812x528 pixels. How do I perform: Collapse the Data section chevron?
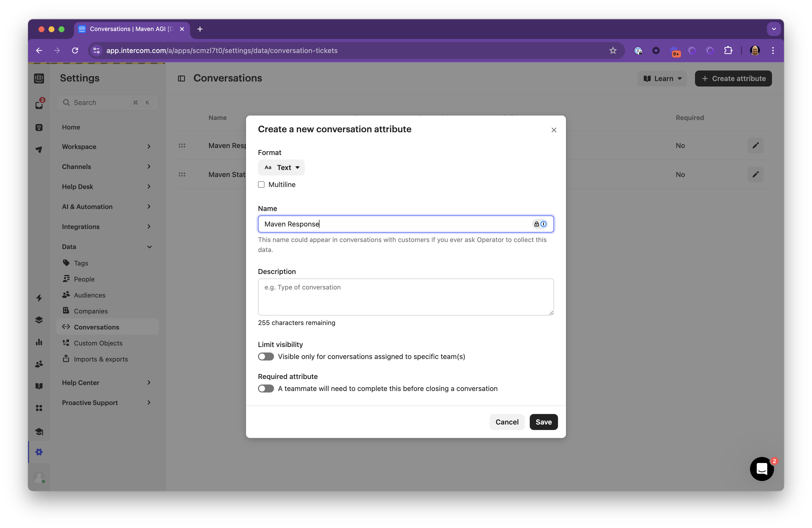click(149, 246)
